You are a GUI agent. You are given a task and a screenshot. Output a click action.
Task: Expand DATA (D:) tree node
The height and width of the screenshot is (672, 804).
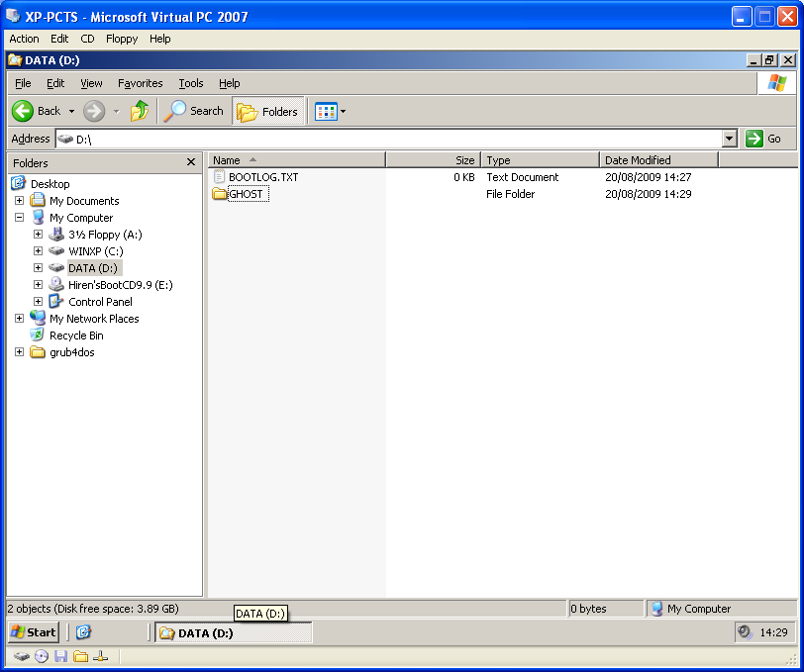[38, 267]
